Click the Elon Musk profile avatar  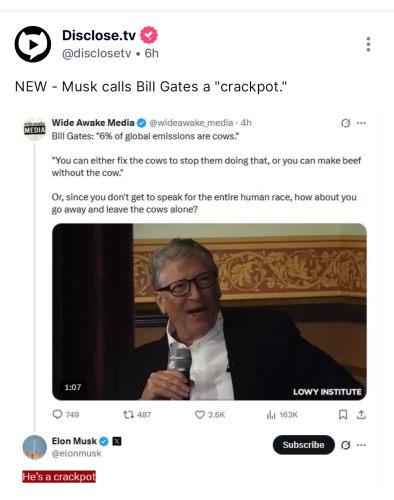pyautogui.click(x=35, y=447)
